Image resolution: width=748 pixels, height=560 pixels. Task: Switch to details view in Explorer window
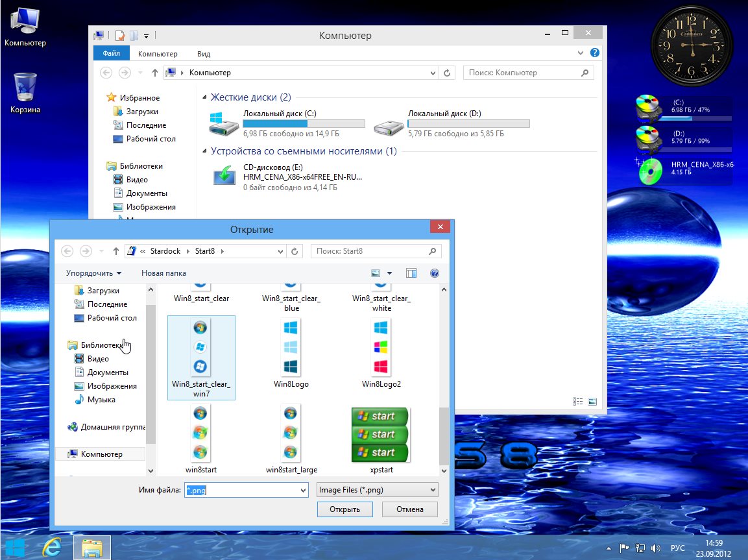point(579,402)
